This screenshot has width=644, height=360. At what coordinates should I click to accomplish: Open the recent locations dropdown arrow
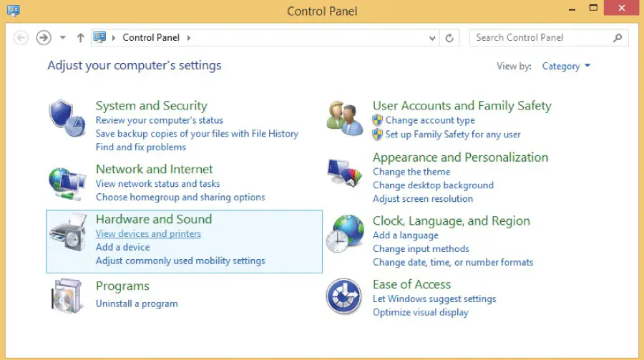[x=63, y=38]
